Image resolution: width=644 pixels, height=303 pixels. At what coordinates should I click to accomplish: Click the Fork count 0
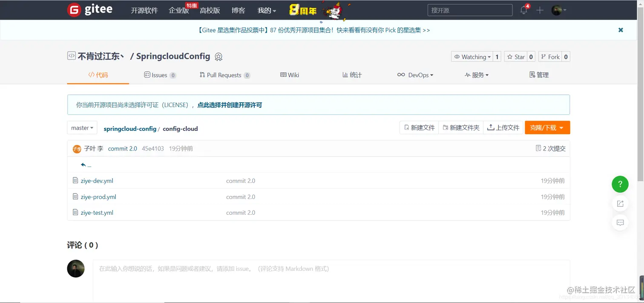click(566, 57)
